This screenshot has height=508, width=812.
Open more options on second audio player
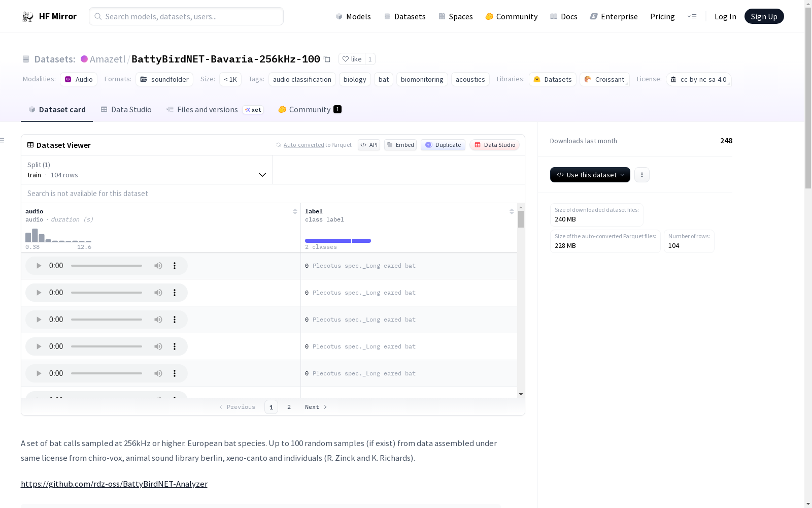pos(175,293)
